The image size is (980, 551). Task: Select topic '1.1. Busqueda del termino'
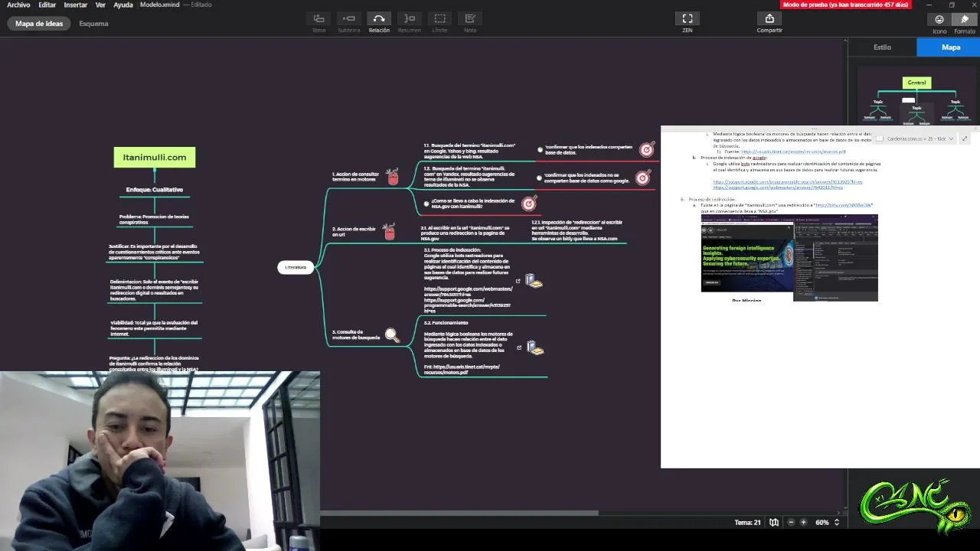pos(469,150)
